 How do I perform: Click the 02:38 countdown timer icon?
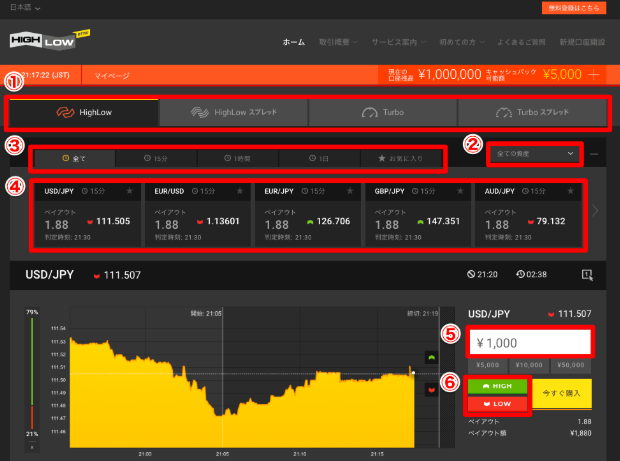click(520, 274)
